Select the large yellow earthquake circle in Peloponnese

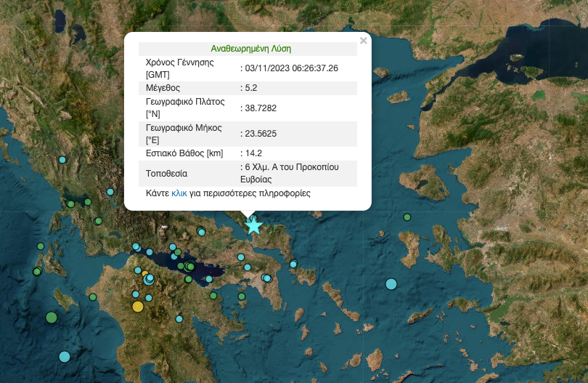pyautogui.click(x=138, y=307)
